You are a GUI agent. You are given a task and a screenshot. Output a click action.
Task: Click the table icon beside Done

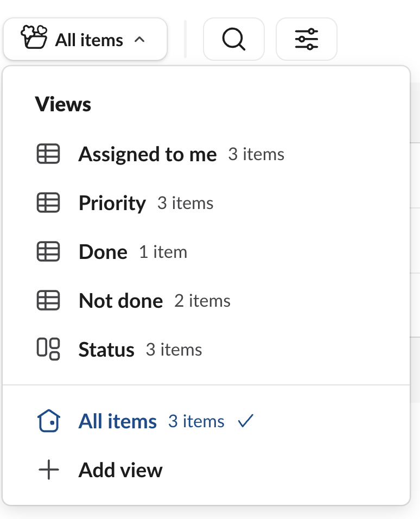tap(48, 252)
